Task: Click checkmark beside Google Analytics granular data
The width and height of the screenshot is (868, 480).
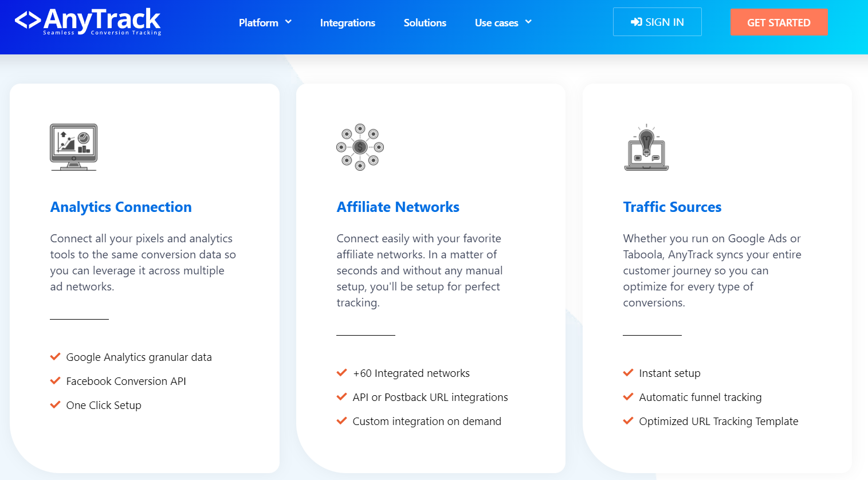Action: point(56,357)
